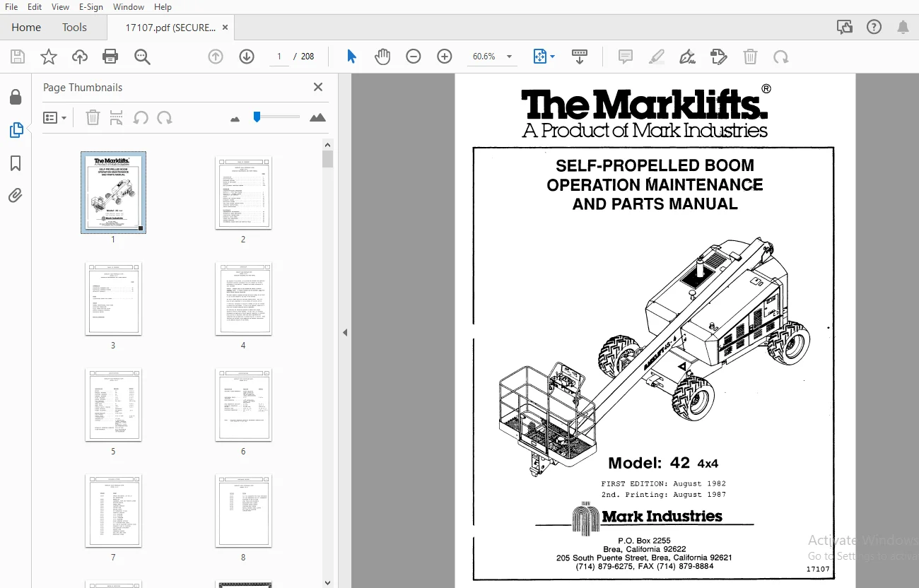Switch to the Home tab
919x588 pixels.
26,27
